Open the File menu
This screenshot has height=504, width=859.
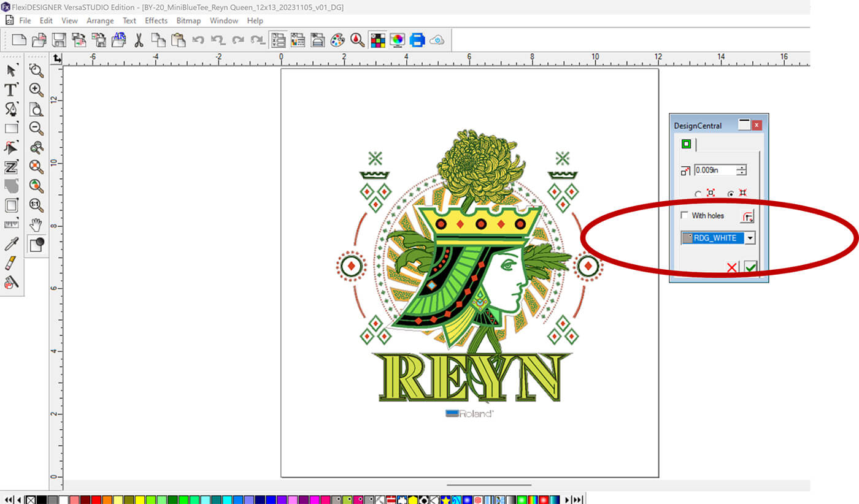pyautogui.click(x=25, y=20)
